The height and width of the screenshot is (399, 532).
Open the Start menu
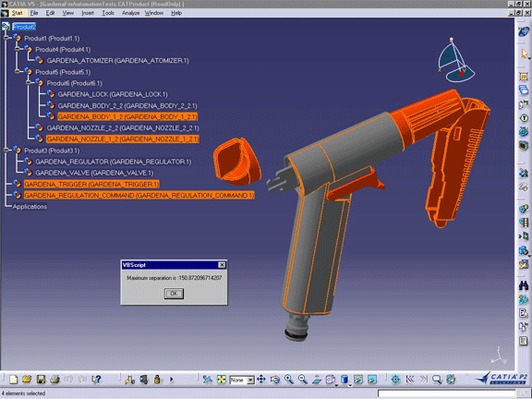17,13
